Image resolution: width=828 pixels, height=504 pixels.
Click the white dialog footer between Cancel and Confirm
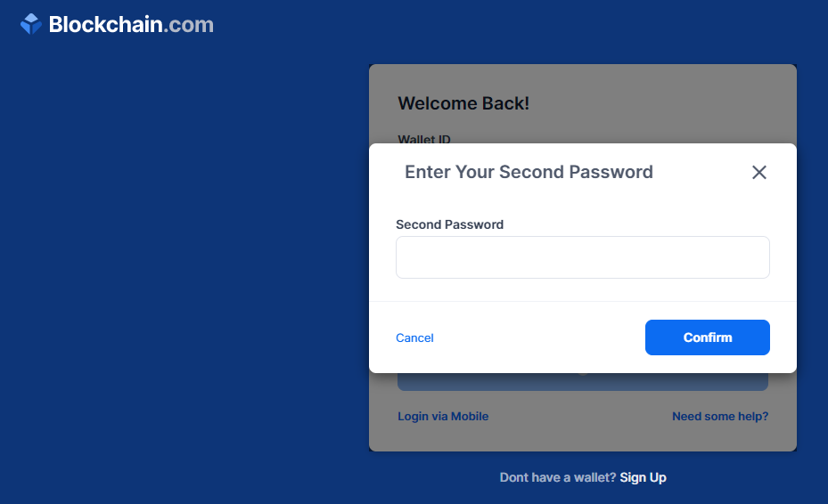pyautogui.click(x=538, y=337)
